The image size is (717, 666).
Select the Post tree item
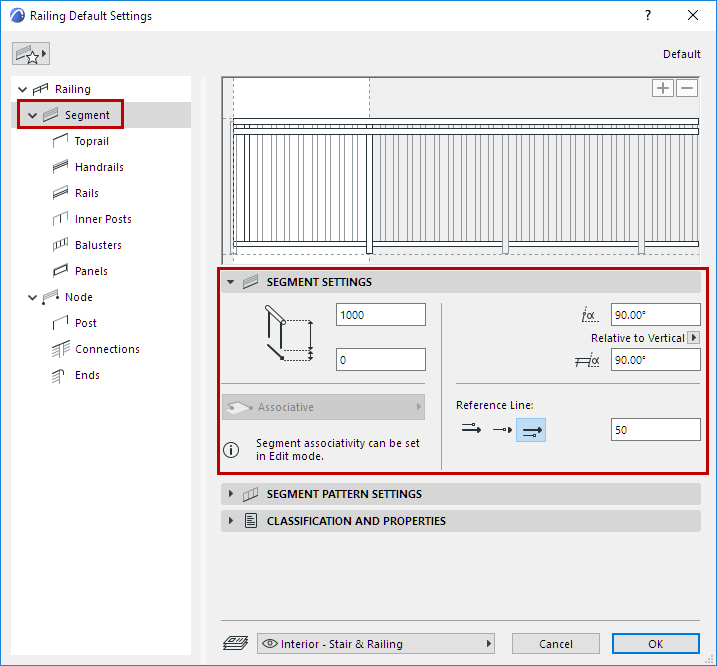tap(86, 323)
